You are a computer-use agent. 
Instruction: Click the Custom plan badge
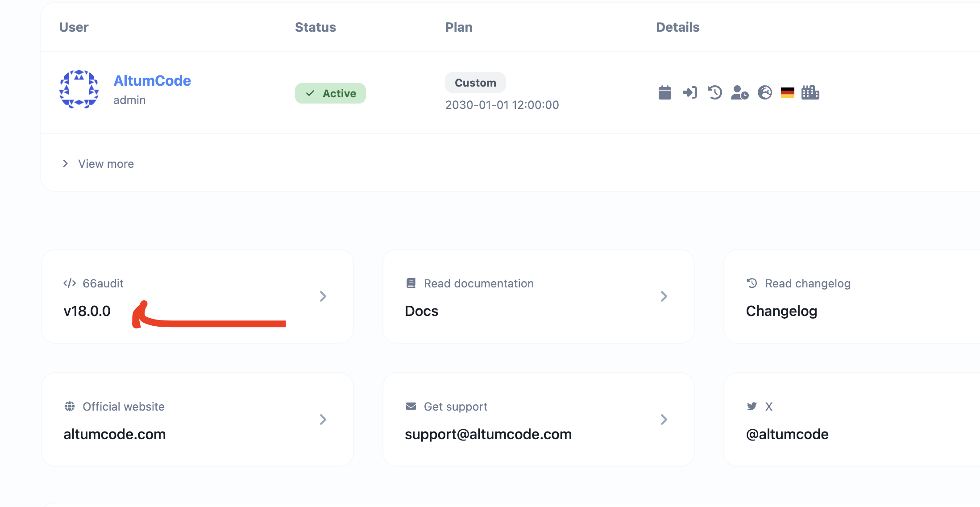pos(475,83)
